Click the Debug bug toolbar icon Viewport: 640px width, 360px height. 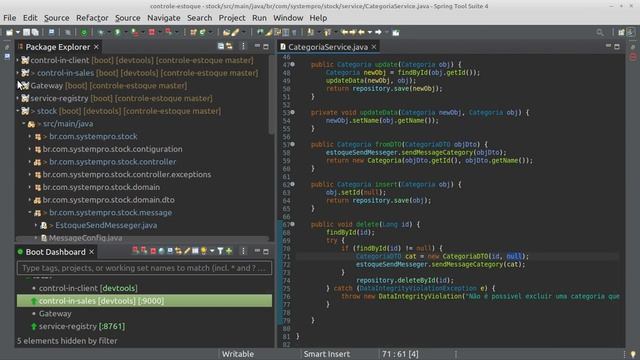pos(100,32)
